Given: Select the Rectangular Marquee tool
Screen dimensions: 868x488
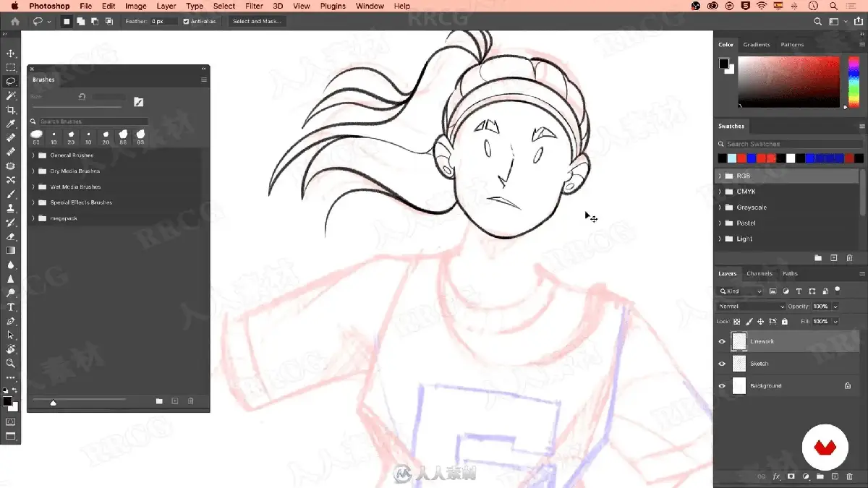Looking at the screenshot, I should (x=11, y=67).
